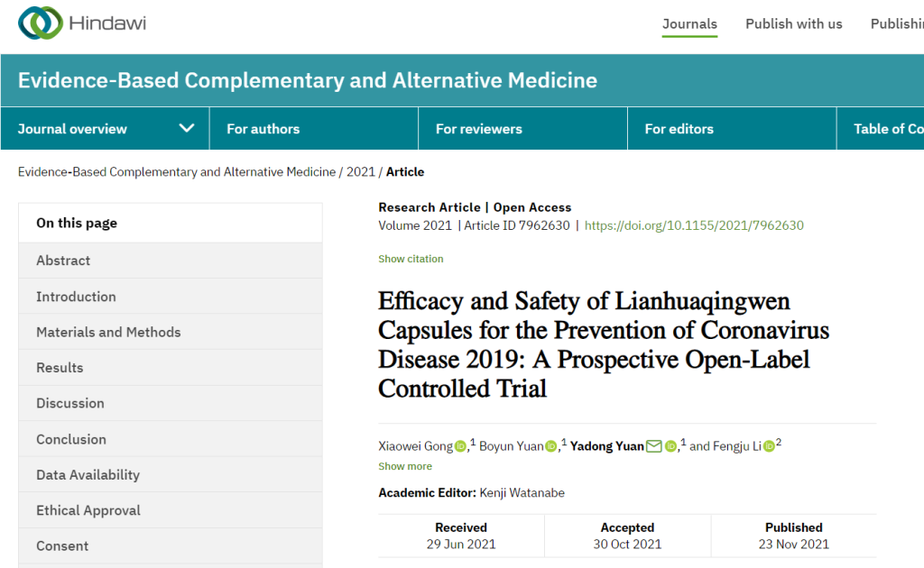Screen dimensions: 924x568
Task: Click Xiaowei Gong's ORCID icon
Action: (460, 446)
